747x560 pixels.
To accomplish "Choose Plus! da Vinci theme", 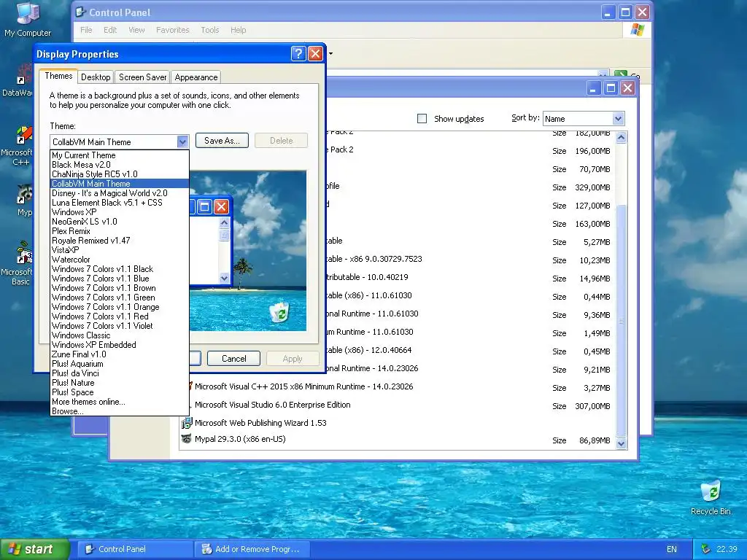I will click(120, 373).
